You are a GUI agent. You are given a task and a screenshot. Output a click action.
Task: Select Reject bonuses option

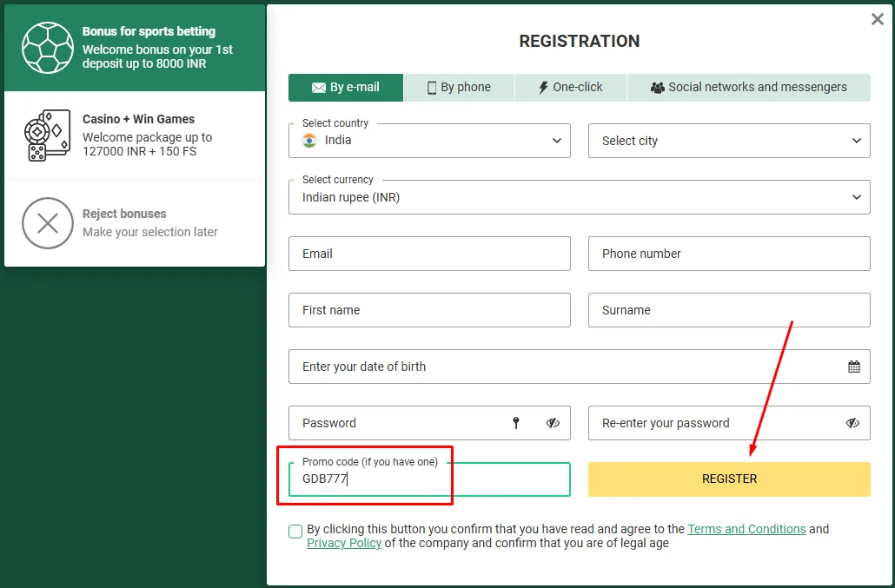[135, 223]
